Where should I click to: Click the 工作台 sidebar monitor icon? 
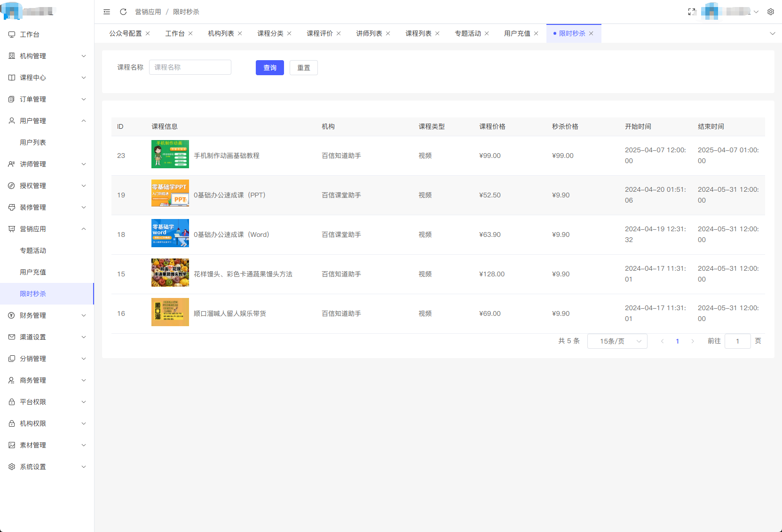pyautogui.click(x=12, y=34)
